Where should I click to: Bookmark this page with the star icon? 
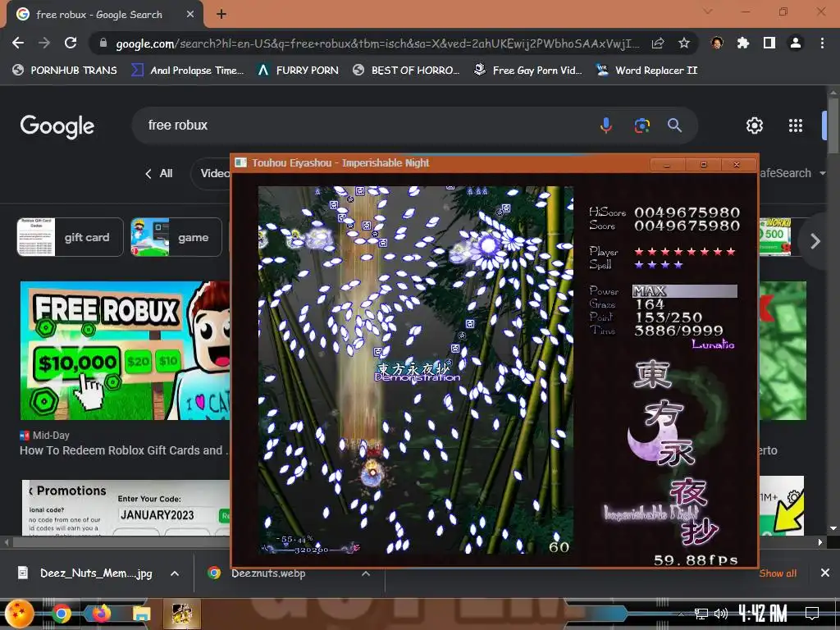click(683, 43)
